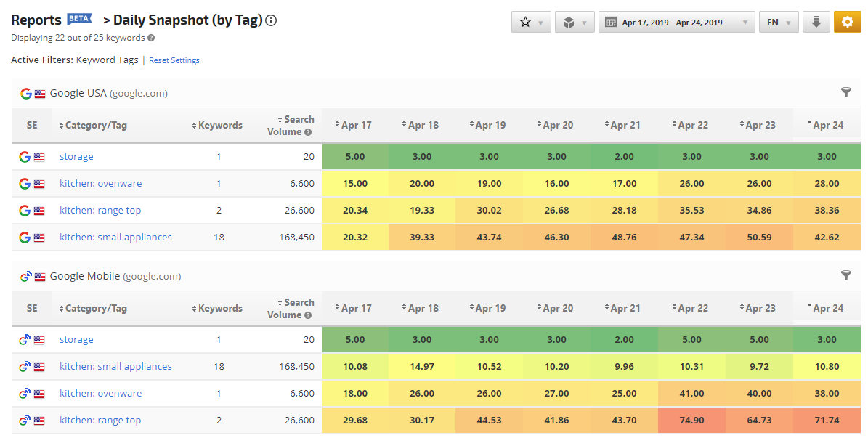This screenshot has height=446, width=868.
Task: Open the EN language dropdown
Action: 779,22
